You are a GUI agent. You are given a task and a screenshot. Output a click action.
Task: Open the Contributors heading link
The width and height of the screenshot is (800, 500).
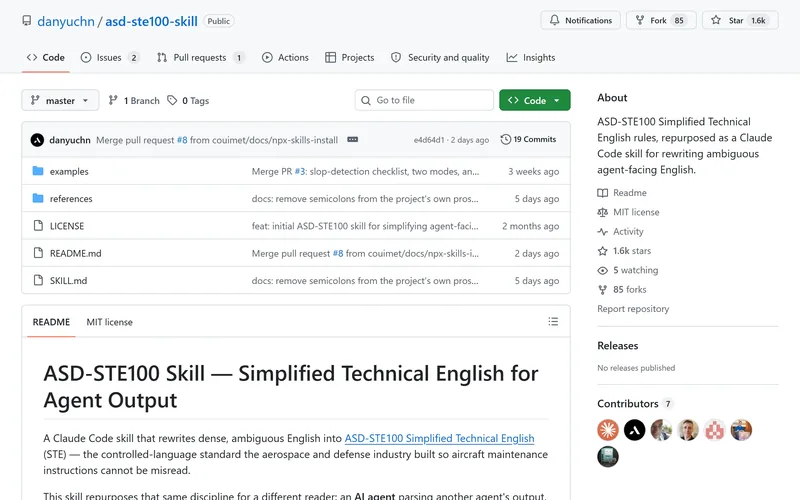click(x=635, y=404)
